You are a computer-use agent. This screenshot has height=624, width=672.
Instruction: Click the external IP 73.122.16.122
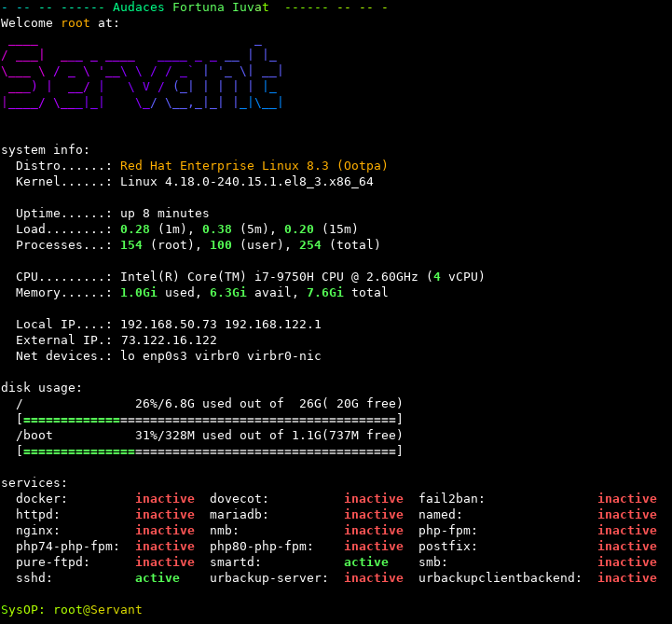point(169,340)
